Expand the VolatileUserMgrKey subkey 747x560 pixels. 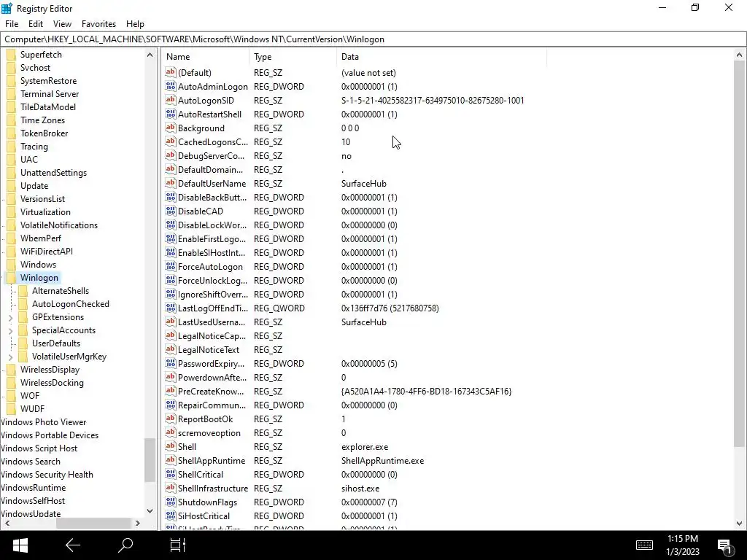point(10,356)
